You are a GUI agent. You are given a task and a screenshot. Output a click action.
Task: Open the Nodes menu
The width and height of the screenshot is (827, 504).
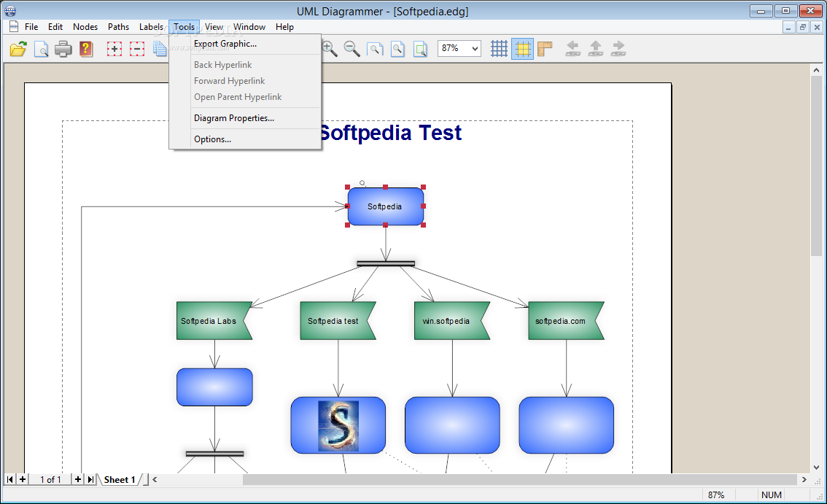coord(85,27)
